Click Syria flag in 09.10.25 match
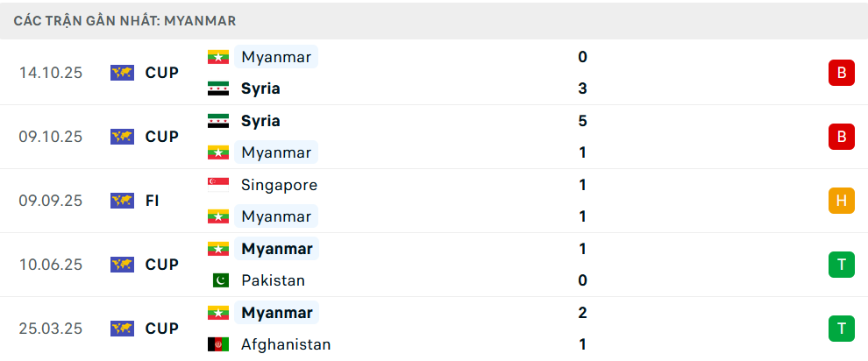868x361 pixels. (x=217, y=121)
